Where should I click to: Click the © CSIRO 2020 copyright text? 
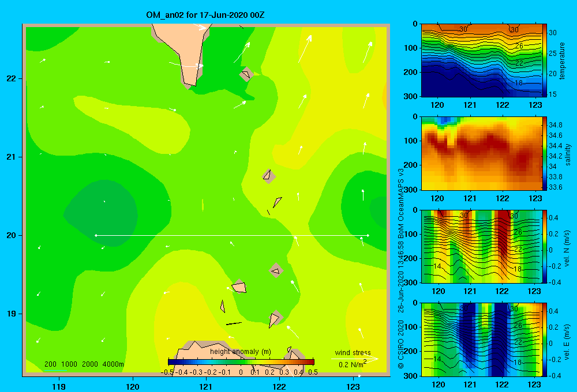pos(401,344)
